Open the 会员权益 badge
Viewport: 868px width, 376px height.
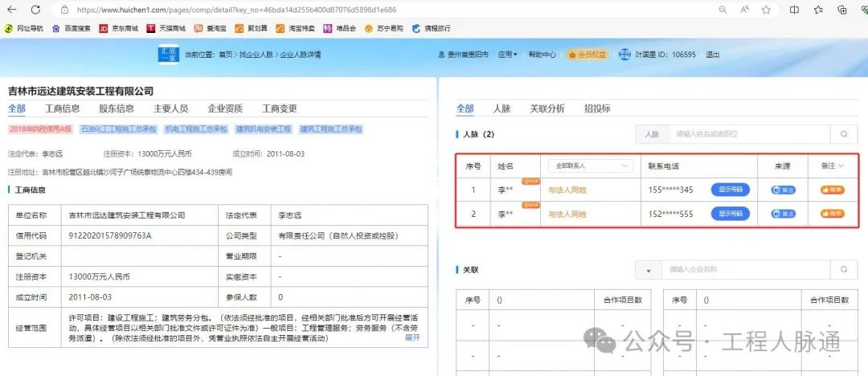587,55
